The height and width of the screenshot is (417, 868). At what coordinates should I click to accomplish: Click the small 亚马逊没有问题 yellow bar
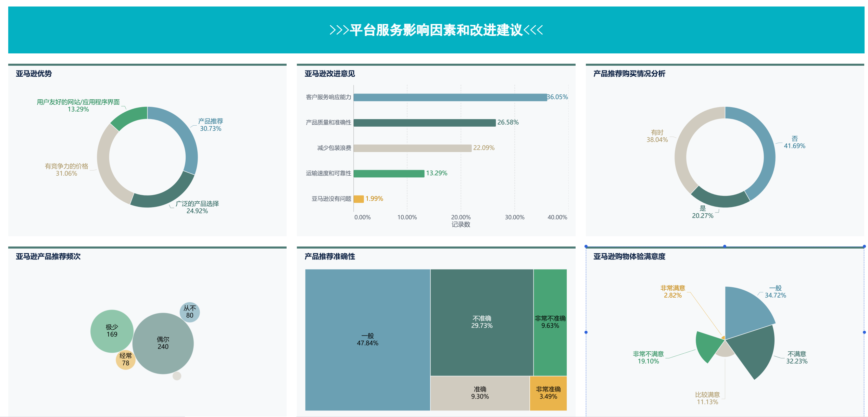point(358,199)
